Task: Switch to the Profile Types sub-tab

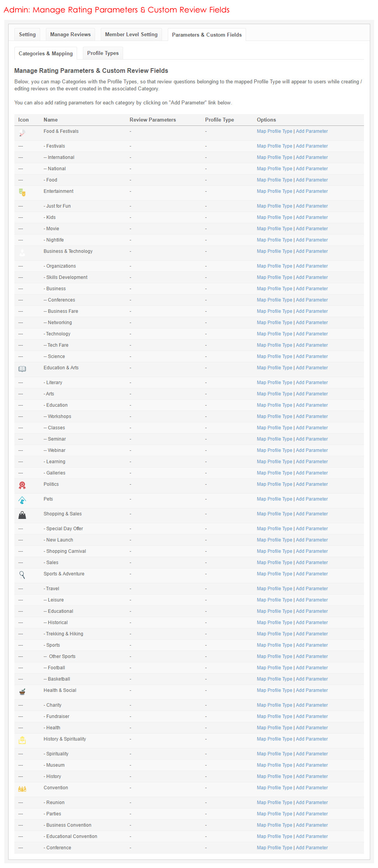Action: (x=103, y=53)
